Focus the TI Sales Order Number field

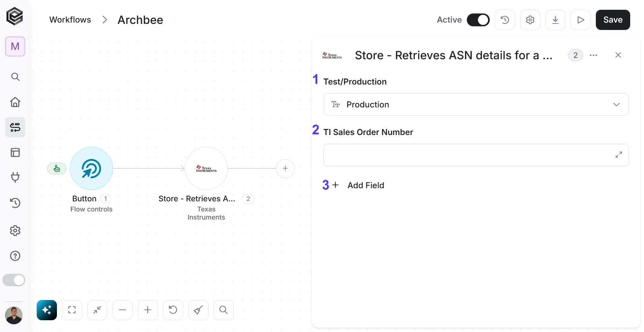(x=476, y=155)
